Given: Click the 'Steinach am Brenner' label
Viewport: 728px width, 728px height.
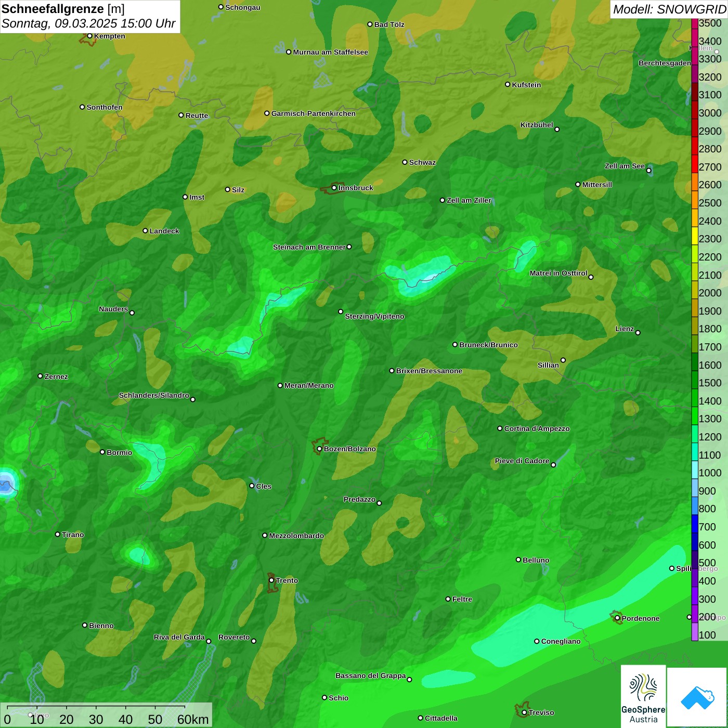Looking at the screenshot, I should [309, 247].
